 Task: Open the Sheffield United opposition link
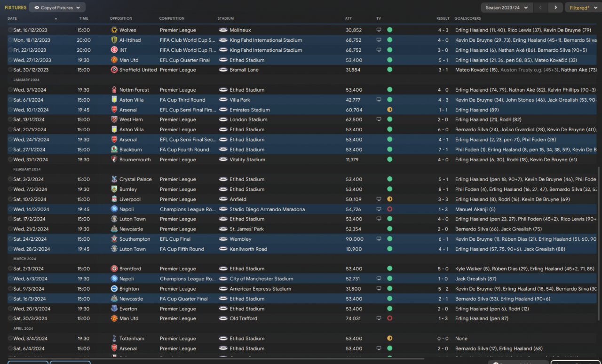(x=138, y=70)
